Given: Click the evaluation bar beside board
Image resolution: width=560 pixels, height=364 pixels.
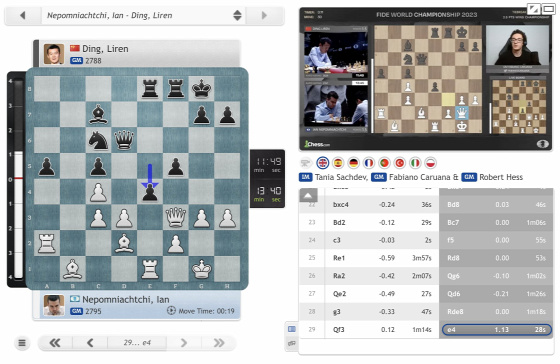Looking at the screenshot, I should tap(18, 180).
